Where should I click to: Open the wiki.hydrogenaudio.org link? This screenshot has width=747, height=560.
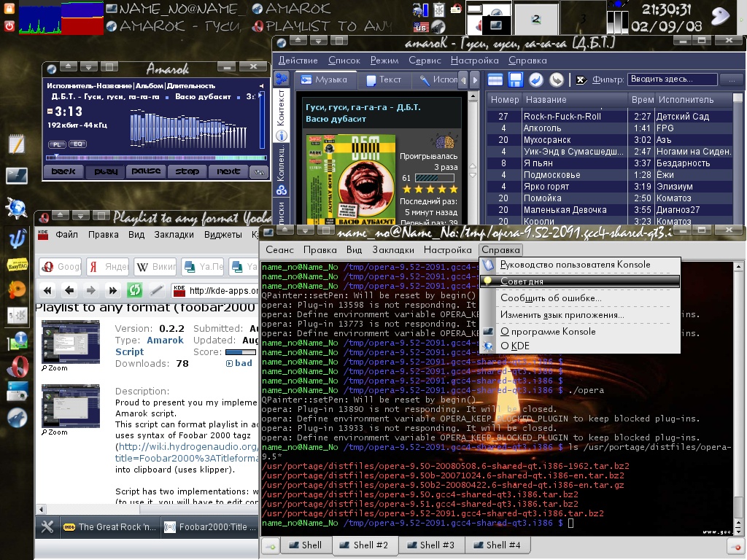click(187, 447)
